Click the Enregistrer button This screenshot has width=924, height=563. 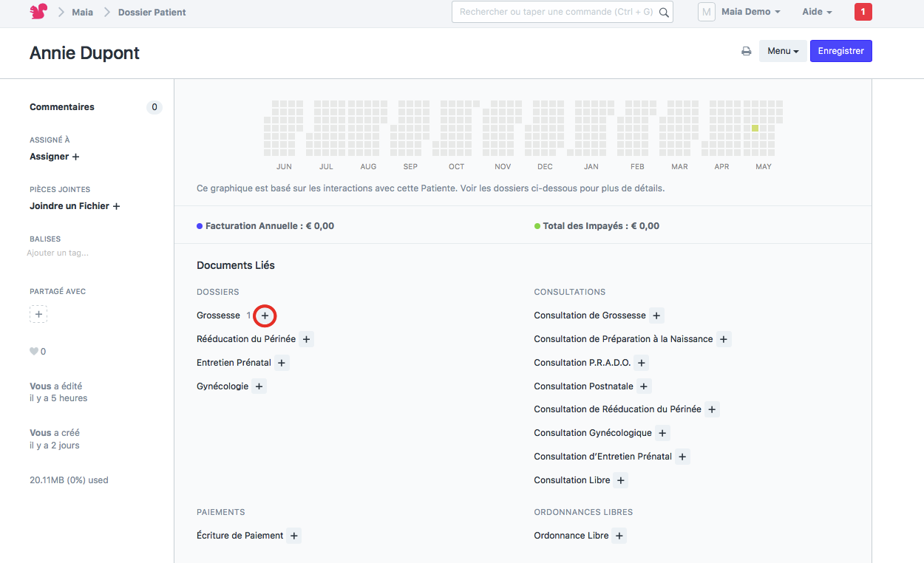pyautogui.click(x=840, y=51)
